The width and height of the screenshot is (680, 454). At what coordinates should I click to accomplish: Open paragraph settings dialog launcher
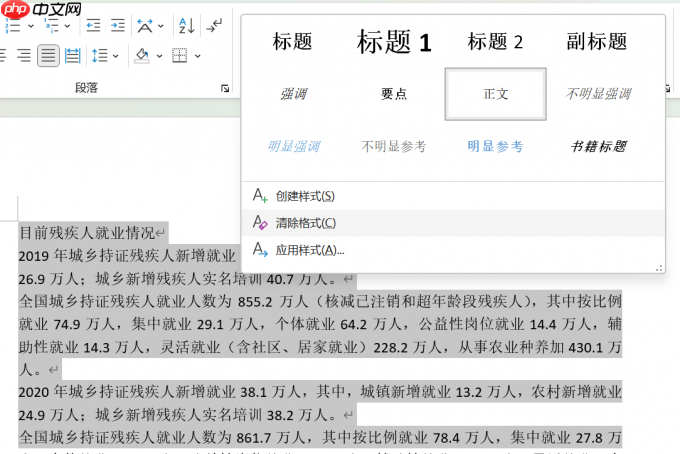(225, 88)
